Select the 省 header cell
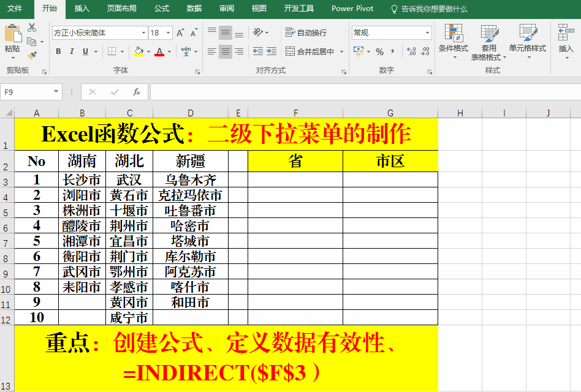 coord(295,161)
